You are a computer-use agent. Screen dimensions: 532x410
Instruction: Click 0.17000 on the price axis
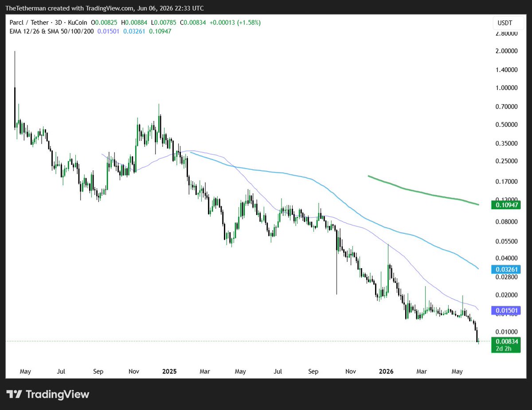pyautogui.click(x=507, y=182)
